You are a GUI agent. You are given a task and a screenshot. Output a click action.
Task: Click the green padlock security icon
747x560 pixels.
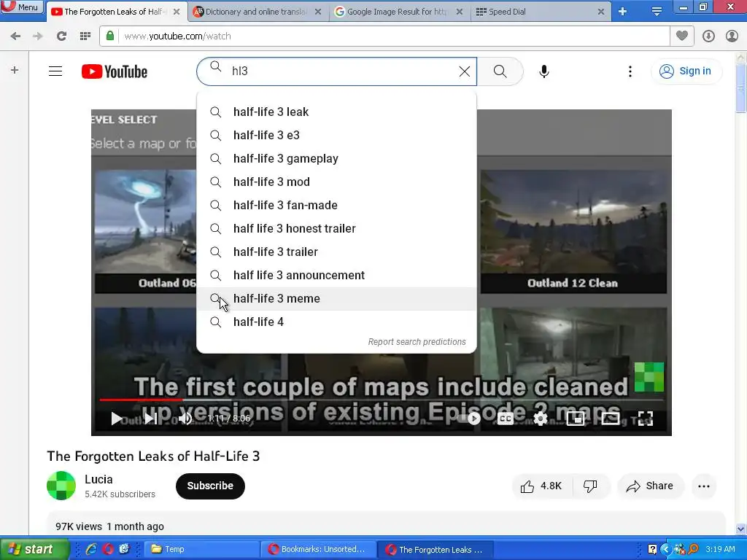(x=110, y=36)
